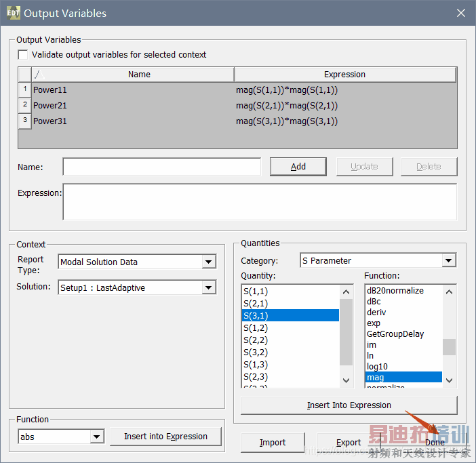Close the Output Variables dialog
Image resolution: width=476 pixels, height=463 pixels.
tap(461, 13)
